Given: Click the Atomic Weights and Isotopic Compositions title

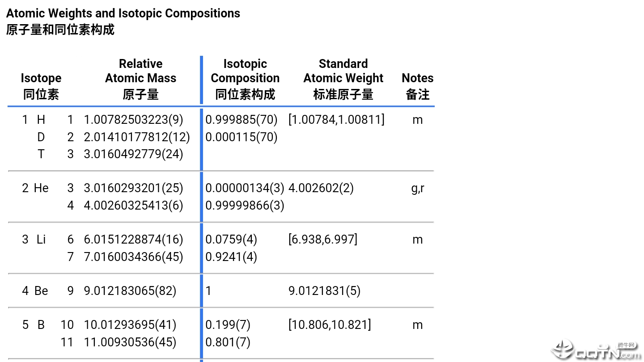Looking at the screenshot, I should (123, 13).
